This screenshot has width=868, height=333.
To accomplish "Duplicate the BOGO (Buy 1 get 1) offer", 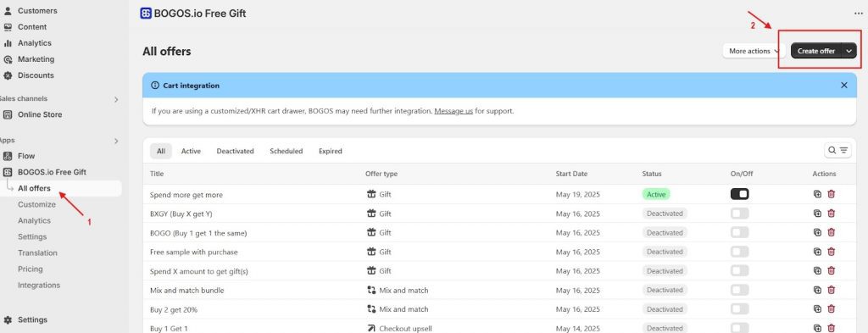I will pos(817,233).
